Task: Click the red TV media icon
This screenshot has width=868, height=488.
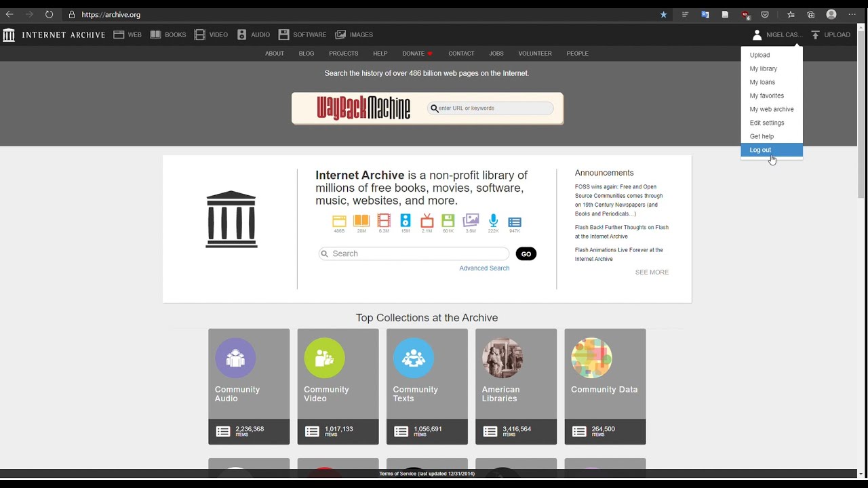Action: (x=427, y=221)
